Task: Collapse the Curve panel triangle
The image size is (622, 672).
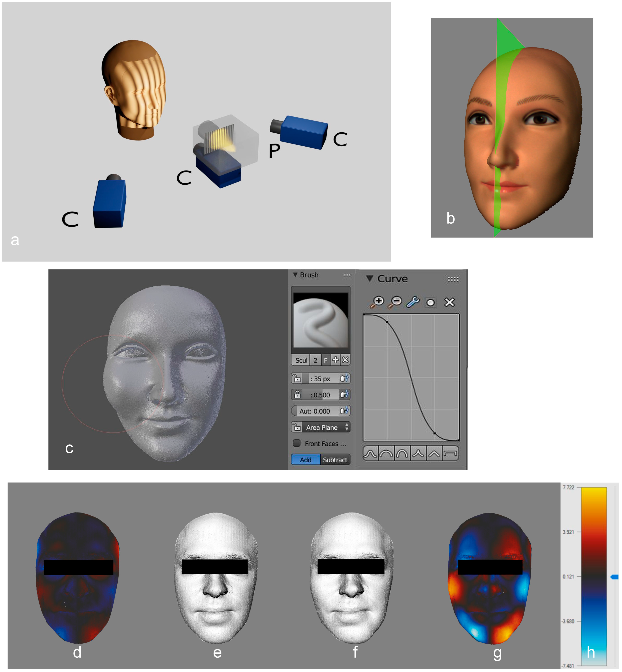Action: click(370, 278)
